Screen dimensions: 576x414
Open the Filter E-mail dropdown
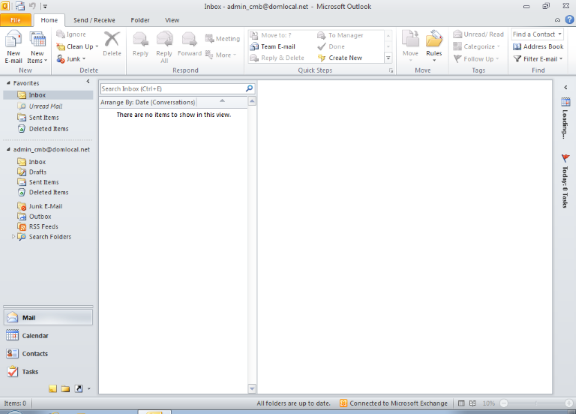click(538, 59)
